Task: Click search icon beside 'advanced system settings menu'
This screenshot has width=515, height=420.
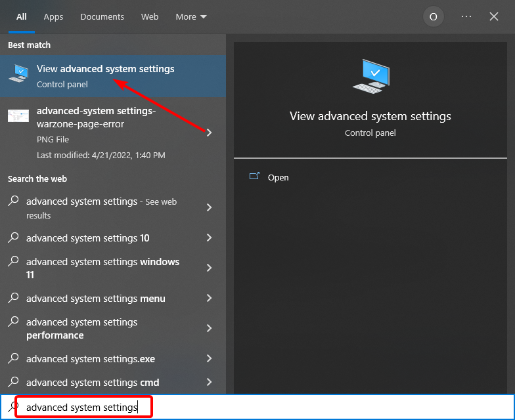Action: 13,298
